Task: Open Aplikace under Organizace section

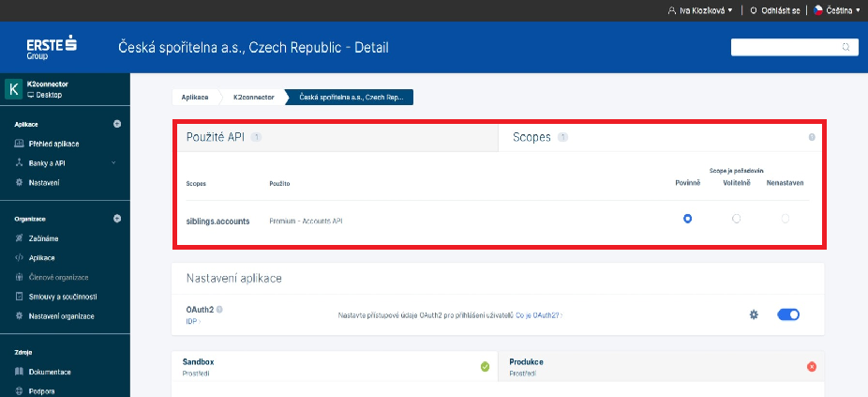Action: point(41,258)
